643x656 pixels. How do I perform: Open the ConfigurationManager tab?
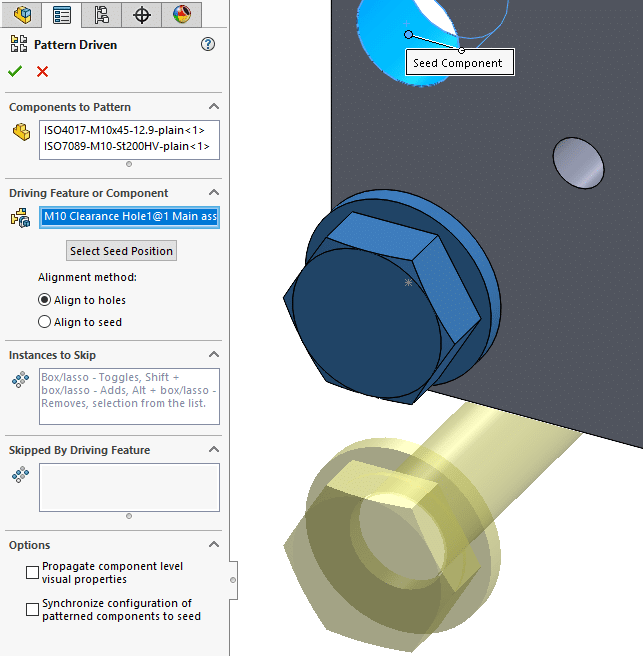click(101, 14)
